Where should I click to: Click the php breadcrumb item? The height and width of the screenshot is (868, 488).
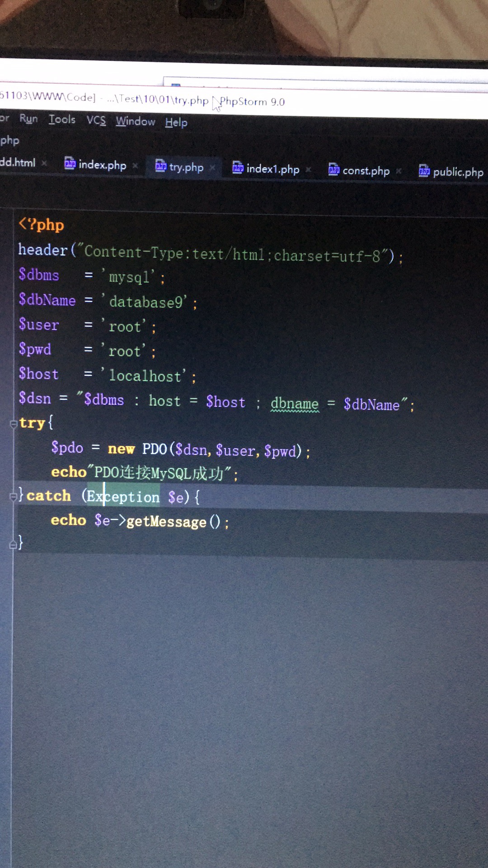click(9, 141)
